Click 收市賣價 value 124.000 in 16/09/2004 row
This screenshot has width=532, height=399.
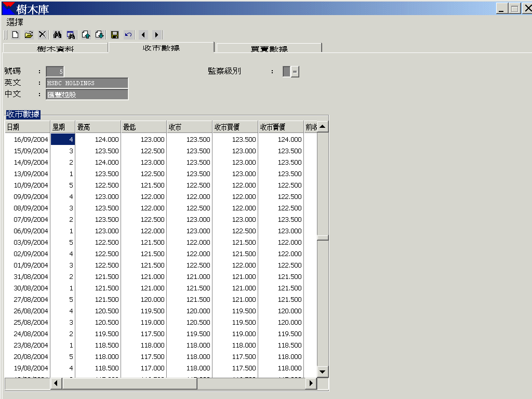point(281,139)
